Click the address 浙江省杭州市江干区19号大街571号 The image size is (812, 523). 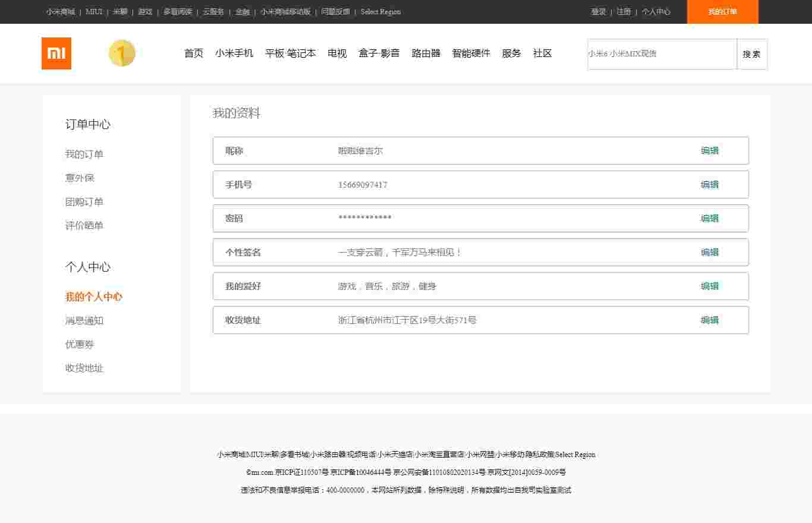[407, 320]
